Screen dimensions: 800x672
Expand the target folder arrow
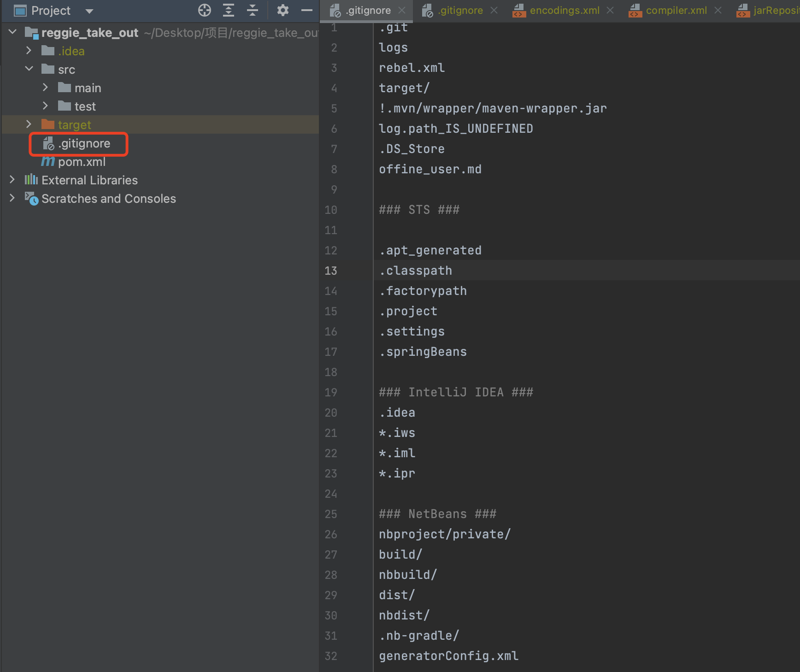click(x=29, y=124)
